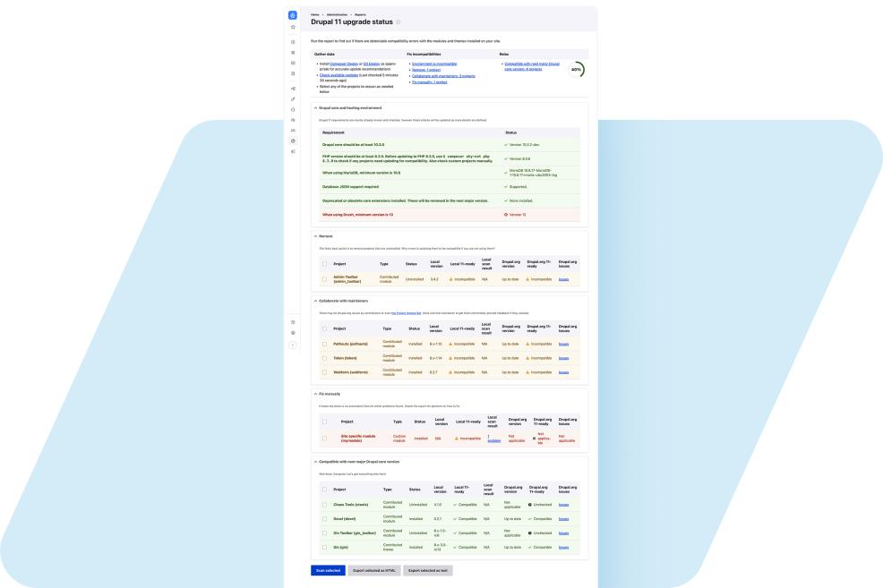Open the star shortcuts icon in the sidebar

293,28
